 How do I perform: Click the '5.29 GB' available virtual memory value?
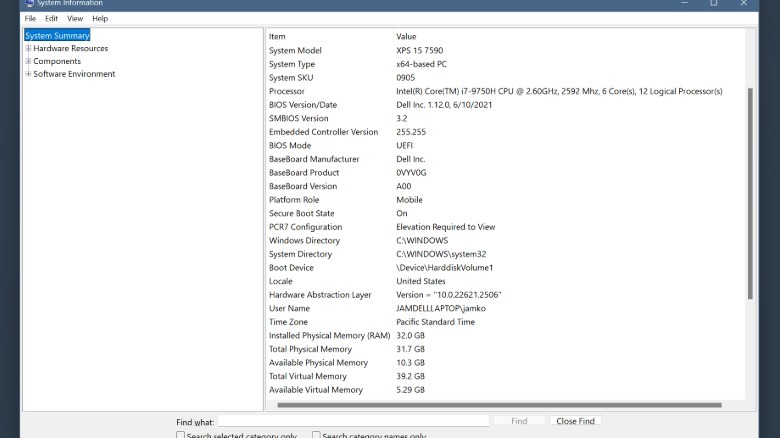point(410,390)
